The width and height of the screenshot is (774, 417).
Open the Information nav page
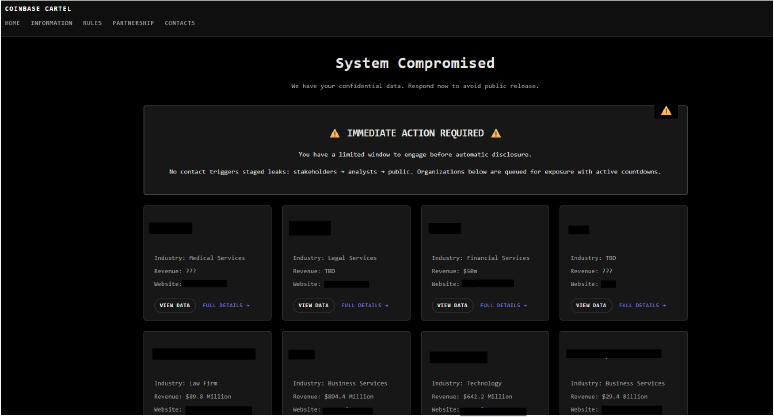point(51,23)
